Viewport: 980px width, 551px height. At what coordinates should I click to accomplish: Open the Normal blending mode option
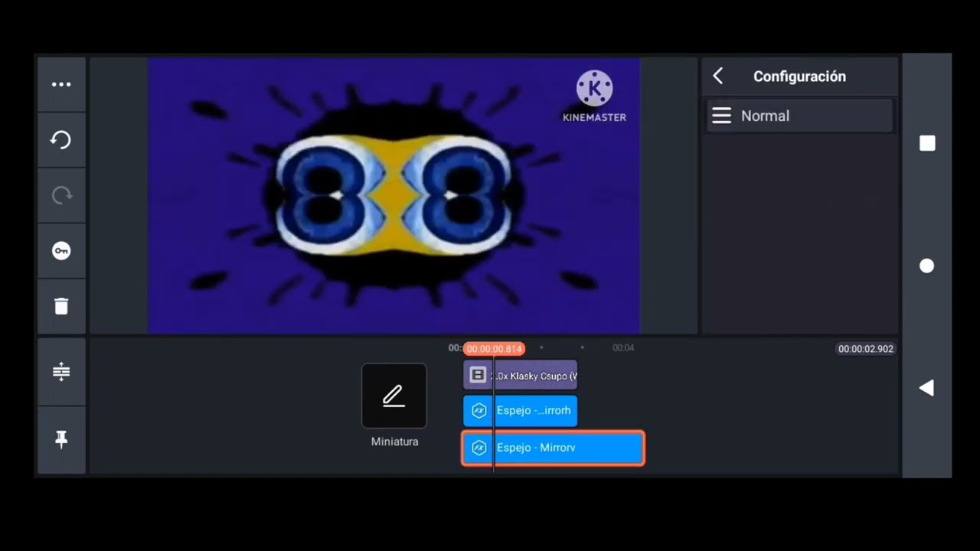(799, 116)
